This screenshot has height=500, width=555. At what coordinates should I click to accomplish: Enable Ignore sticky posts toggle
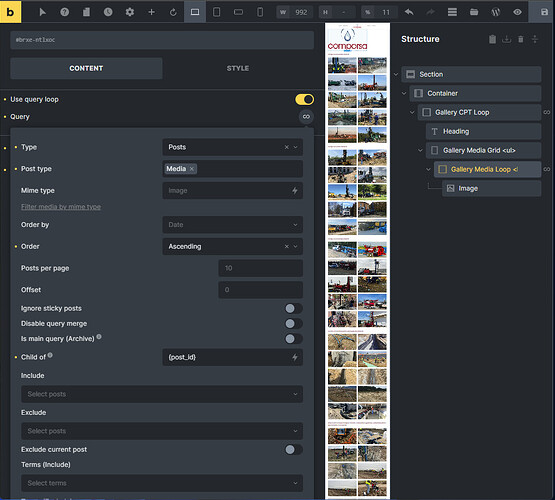point(293,309)
